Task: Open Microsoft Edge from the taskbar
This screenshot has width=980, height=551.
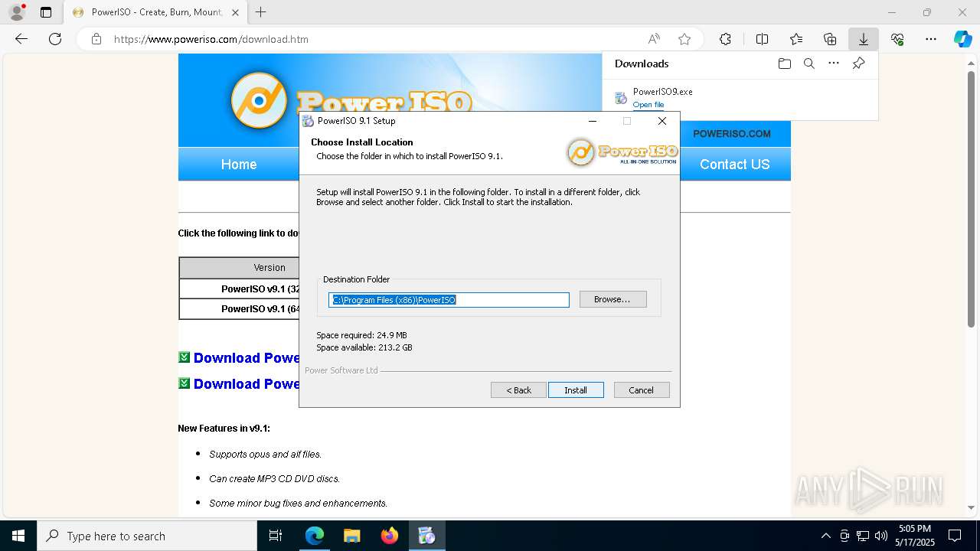Action: 315,536
